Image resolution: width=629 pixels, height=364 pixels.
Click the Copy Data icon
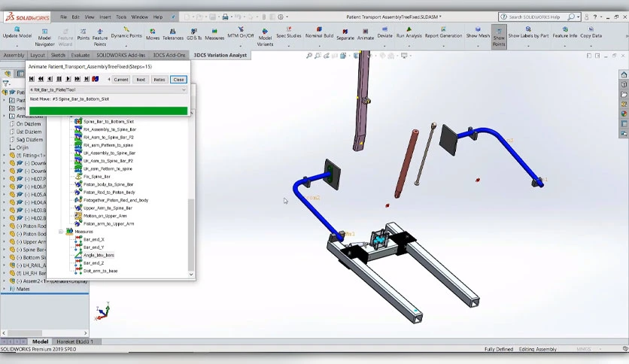pyautogui.click(x=591, y=29)
